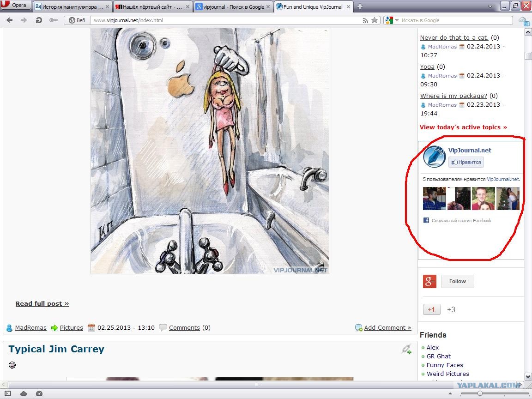Click the Google+ red icon

tap(429, 281)
